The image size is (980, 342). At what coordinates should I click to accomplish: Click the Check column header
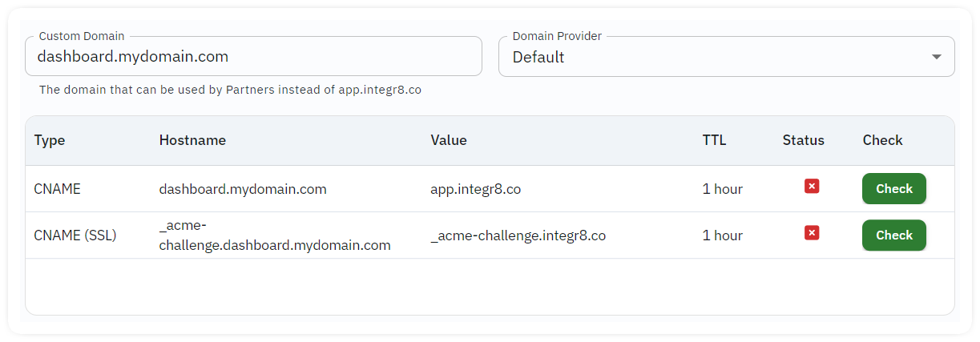[x=883, y=140]
